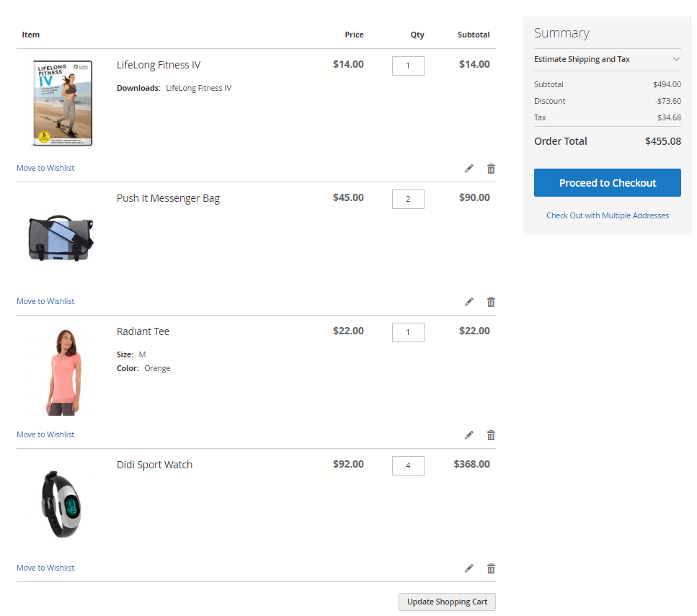This screenshot has width=697, height=616.
Task: Delete Push It Messenger Bag from cart
Action: [x=491, y=302]
